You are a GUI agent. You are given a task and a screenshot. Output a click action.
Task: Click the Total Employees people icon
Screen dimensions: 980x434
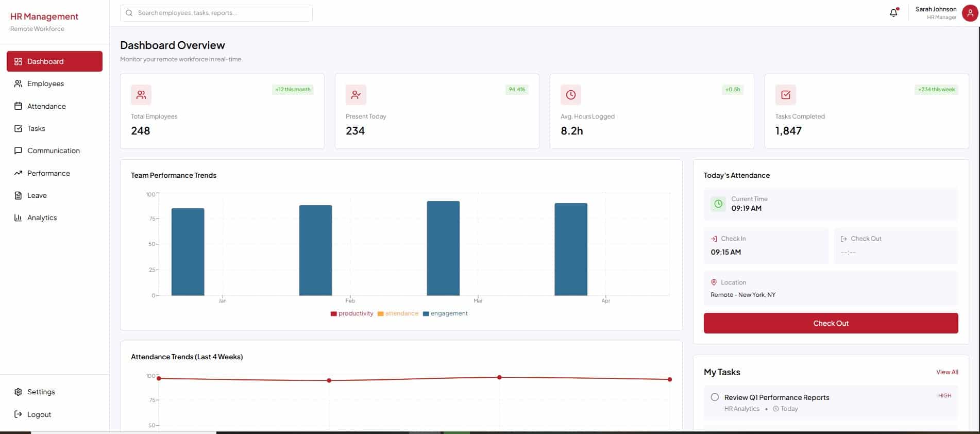[x=141, y=95]
